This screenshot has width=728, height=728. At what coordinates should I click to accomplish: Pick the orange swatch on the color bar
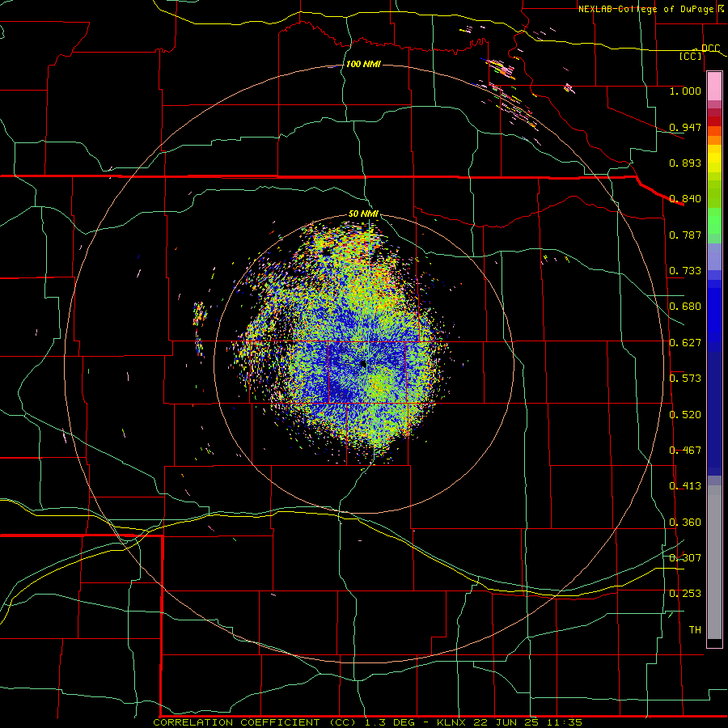pyautogui.click(x=714, y=140)
